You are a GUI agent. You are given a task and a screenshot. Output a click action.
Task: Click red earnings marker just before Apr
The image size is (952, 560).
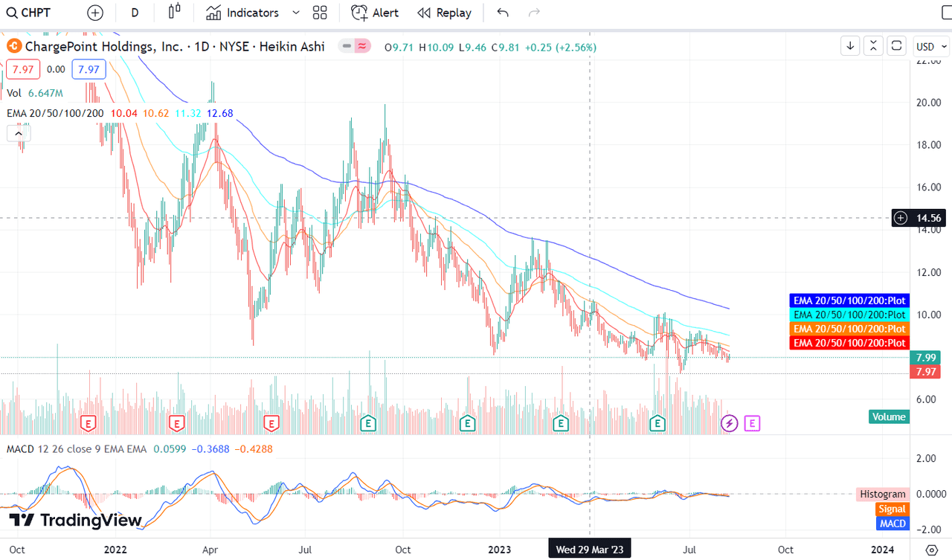tap(176, 424)
